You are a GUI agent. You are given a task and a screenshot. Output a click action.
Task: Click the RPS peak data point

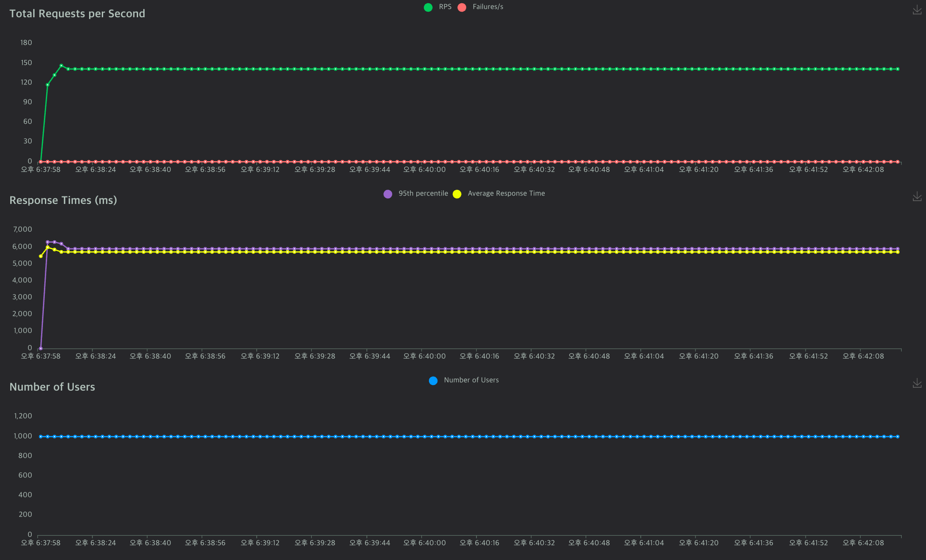[61, 66]
